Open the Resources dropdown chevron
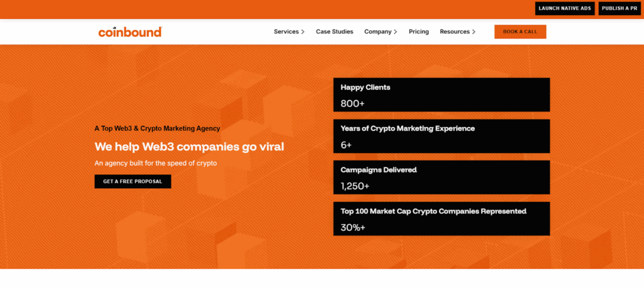Screen dimensions: 644x287 coord(474,32)
